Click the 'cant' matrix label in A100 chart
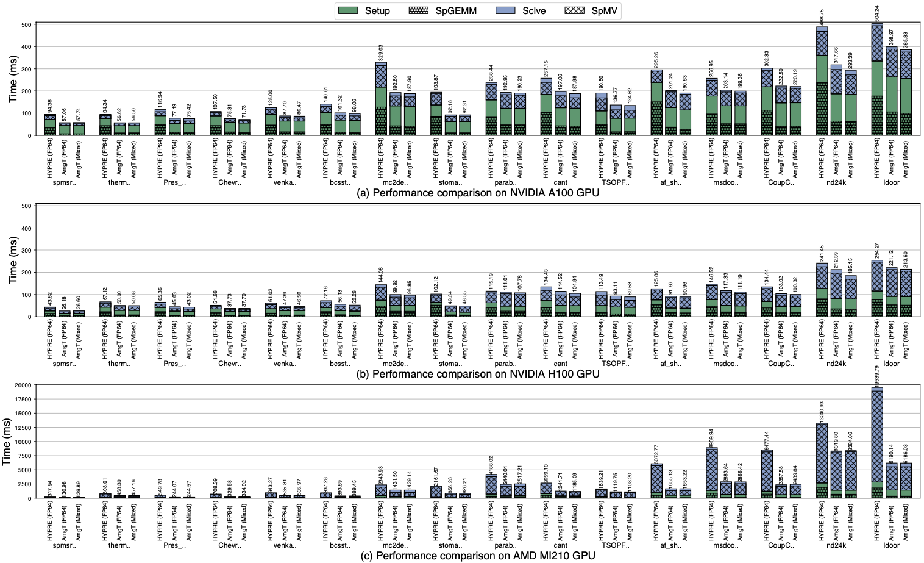This screenshot has width=924, height=563. click(x=560, y=182)
